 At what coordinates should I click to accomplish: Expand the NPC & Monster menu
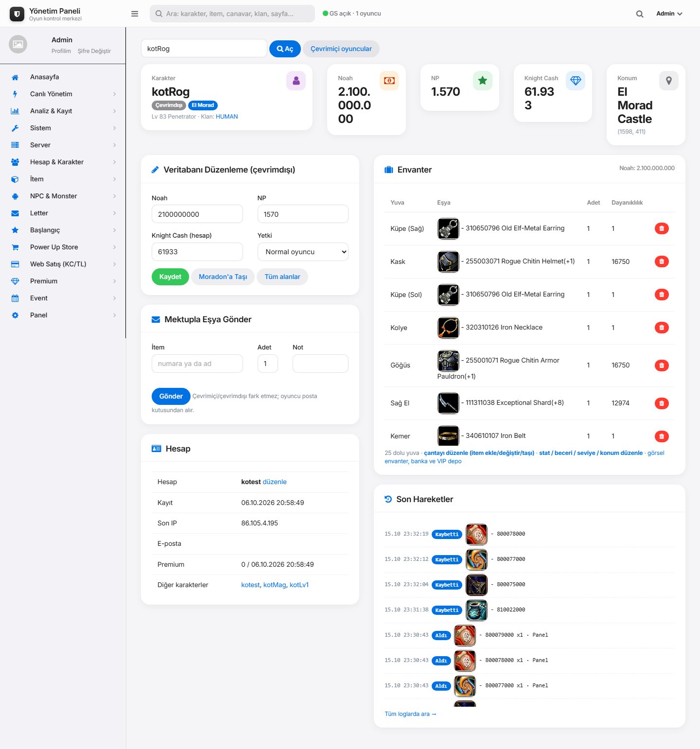click(63, 196)
